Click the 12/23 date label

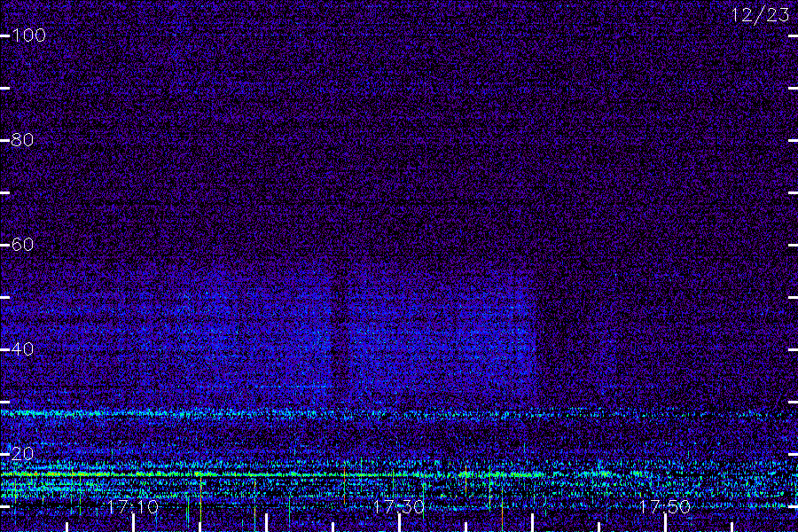(x=761, y=15)
